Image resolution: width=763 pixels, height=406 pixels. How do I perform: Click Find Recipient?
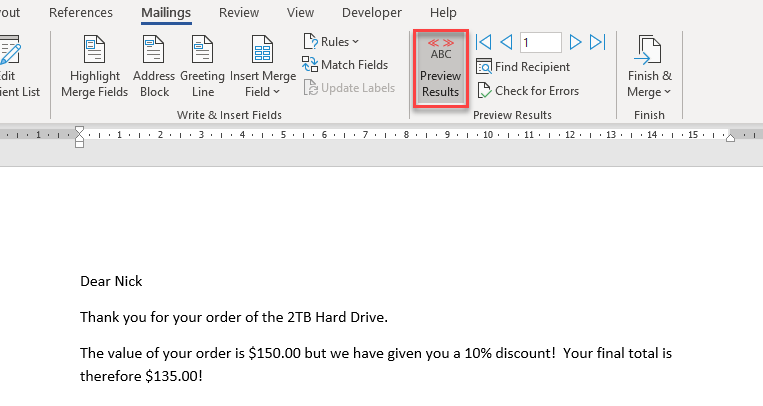tap(523, 67)
